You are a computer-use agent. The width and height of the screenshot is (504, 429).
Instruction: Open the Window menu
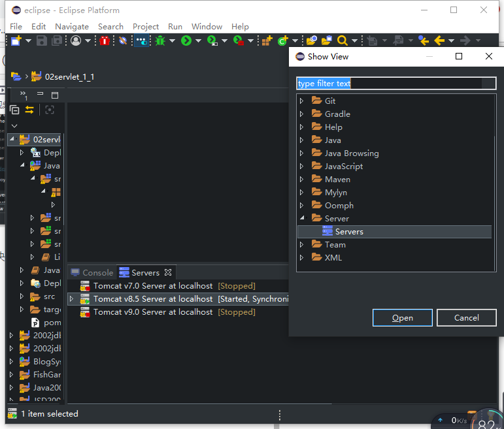pyautogui.click(x=207, y=26)
